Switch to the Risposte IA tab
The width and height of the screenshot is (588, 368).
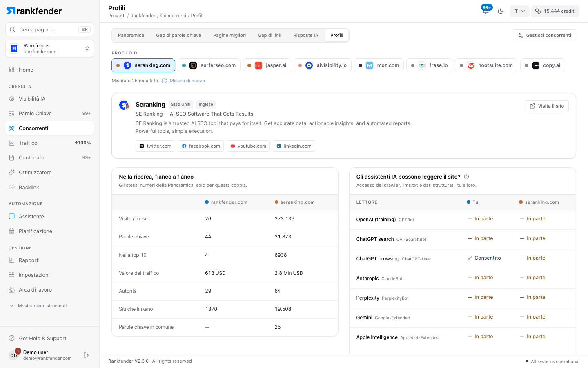coord(305,35)
